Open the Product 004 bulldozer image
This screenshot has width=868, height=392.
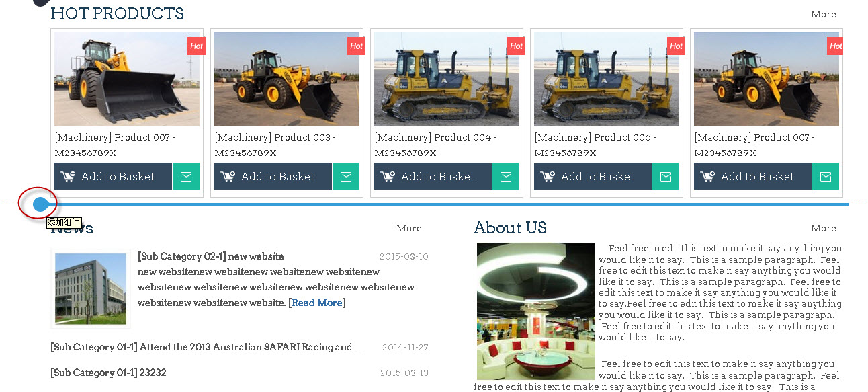[446, 79]
